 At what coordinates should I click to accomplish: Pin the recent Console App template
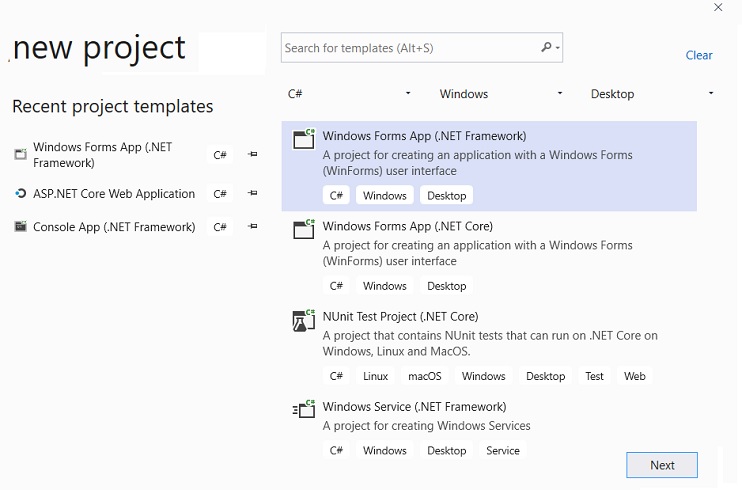[252, 227]
